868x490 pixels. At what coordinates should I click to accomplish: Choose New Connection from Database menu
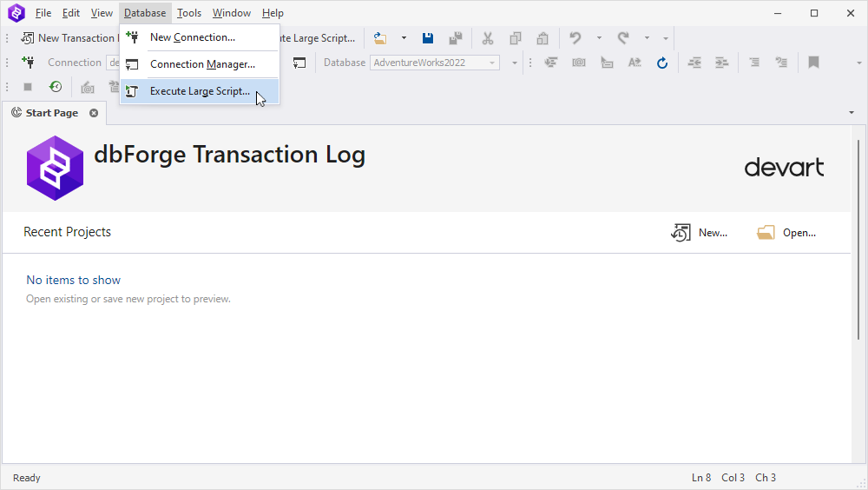click(200, 37)
